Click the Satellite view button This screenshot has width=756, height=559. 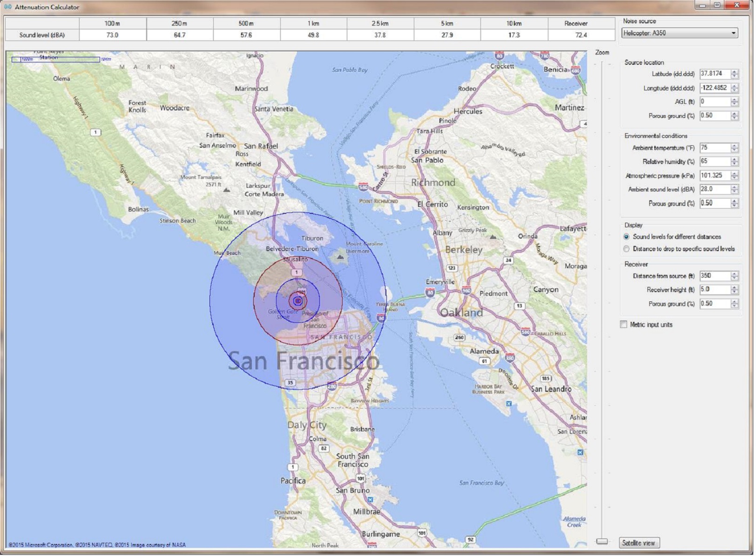[x=639, y=543]
